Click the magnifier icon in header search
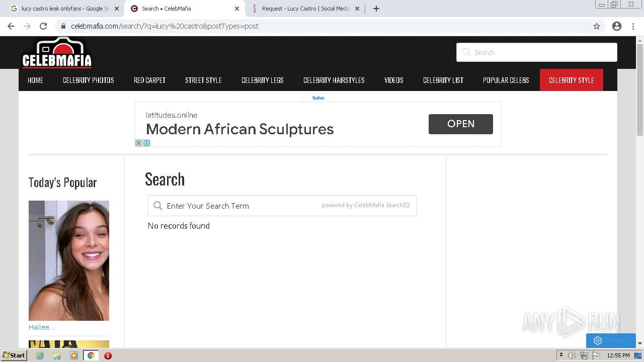 click(466, 52)
